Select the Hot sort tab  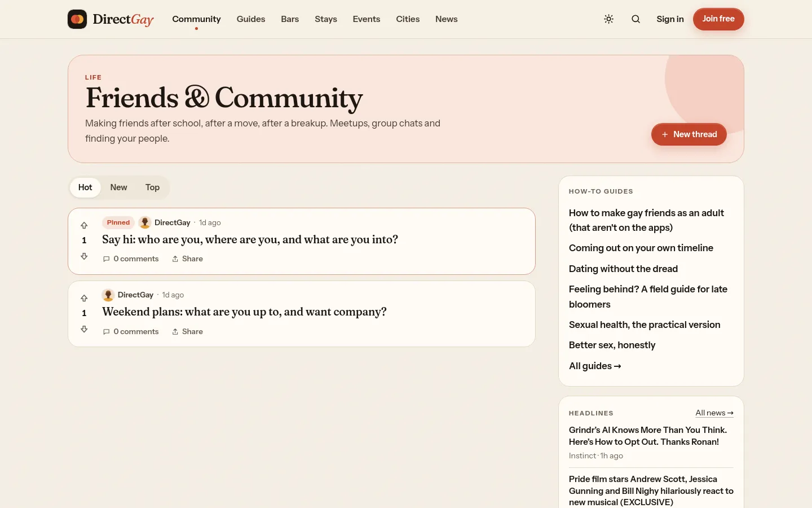pos(85,187)
